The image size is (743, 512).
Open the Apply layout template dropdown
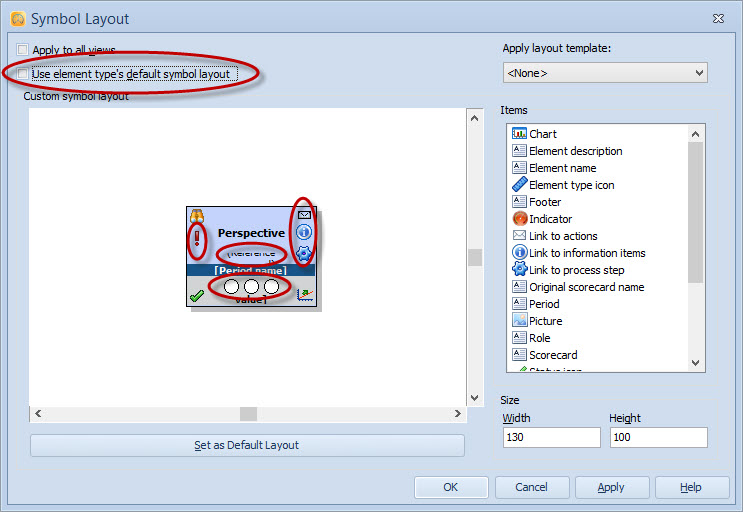[x=605, y=73]
